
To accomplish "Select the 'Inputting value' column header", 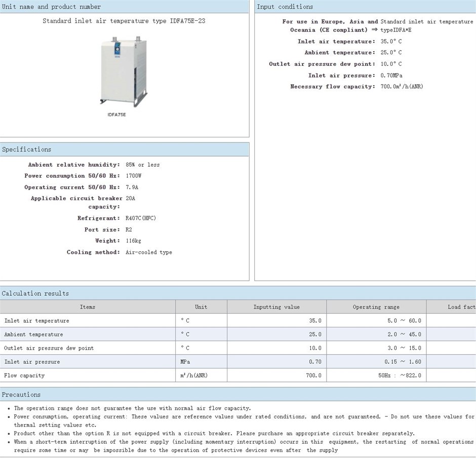I will [276, 307].
